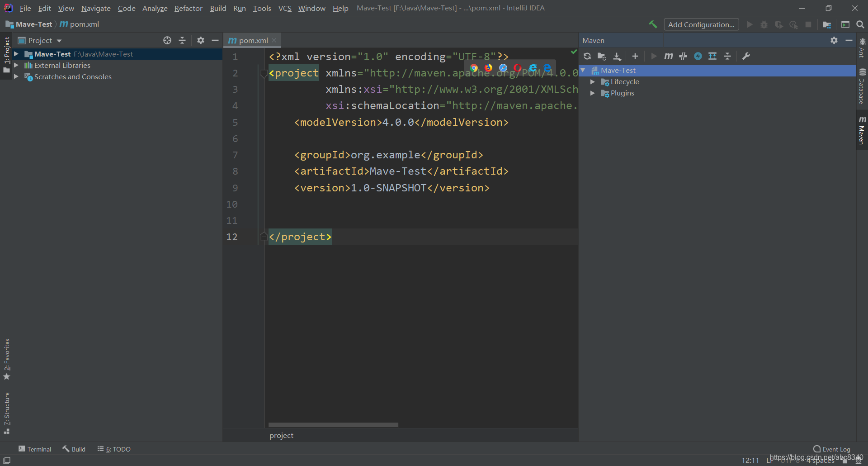Expand Mave-Test node in Project tree

pos(16,54)
